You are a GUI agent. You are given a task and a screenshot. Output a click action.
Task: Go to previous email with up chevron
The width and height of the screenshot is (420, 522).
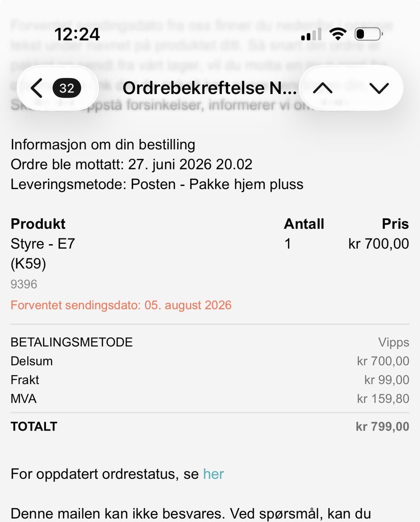[x=322, y=88]
